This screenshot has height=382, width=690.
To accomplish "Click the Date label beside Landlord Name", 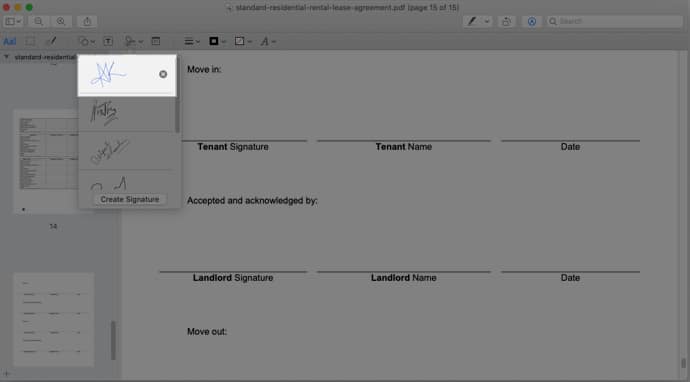I will pos(570,278).
